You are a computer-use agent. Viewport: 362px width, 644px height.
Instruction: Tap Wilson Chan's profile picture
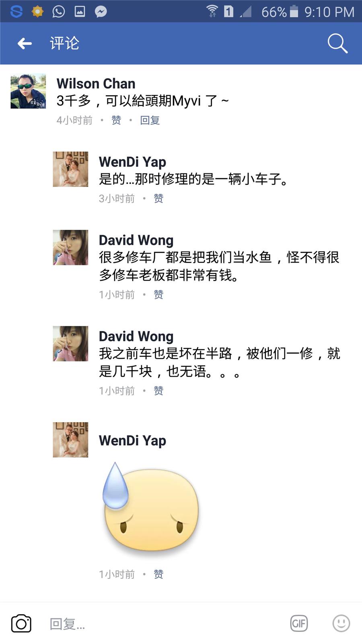pyautogui.click(x=28, y=91)
